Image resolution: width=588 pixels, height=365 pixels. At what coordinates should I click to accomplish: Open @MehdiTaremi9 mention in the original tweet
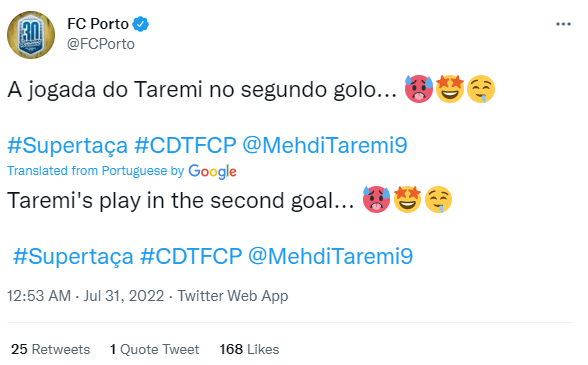[x=325, y=146]
